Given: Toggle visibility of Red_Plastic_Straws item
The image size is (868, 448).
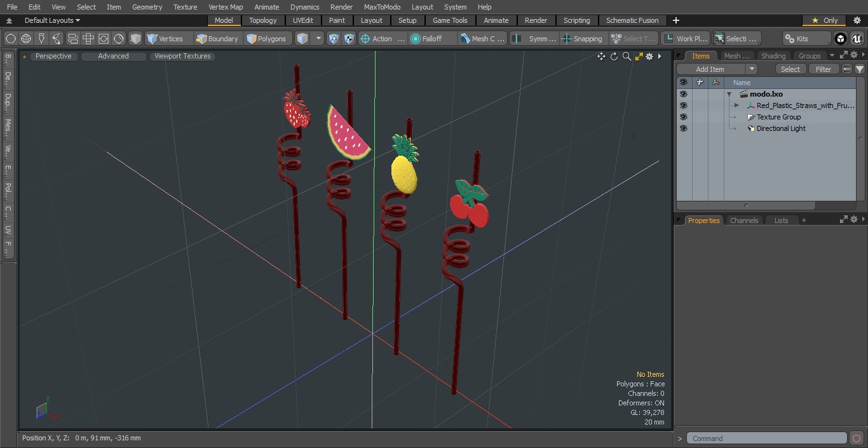Looking at the screenshot, I should (x=683, y=105).
